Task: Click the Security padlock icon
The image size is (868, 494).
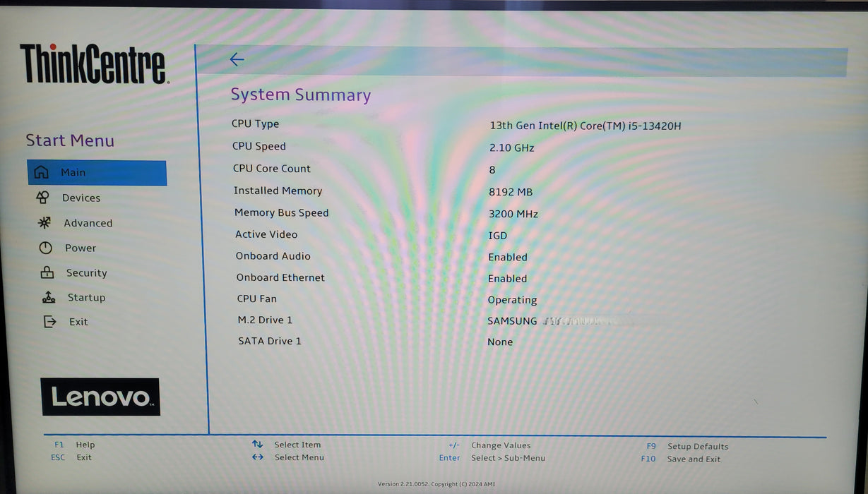Action: [47, 272]
